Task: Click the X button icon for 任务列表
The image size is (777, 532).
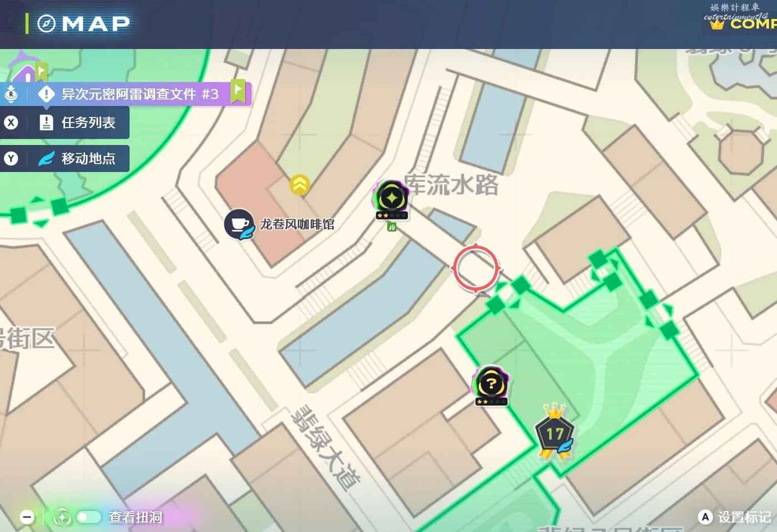Action: [11, 123]
